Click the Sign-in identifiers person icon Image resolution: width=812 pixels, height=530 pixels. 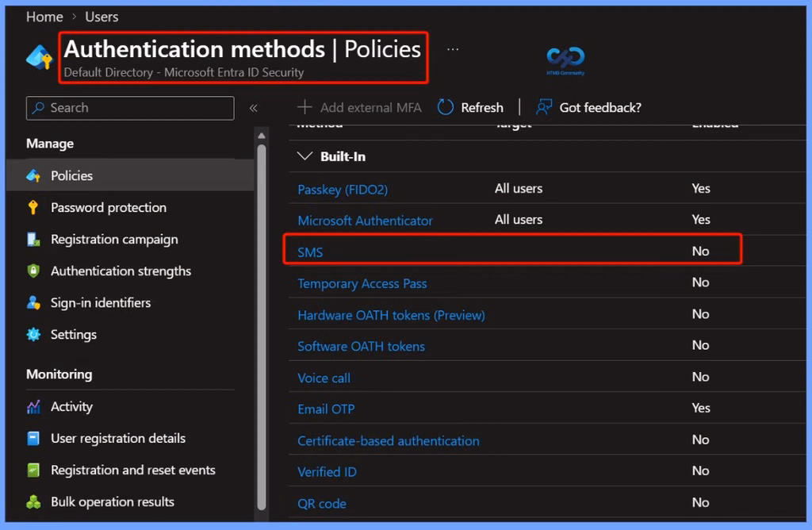33,302
